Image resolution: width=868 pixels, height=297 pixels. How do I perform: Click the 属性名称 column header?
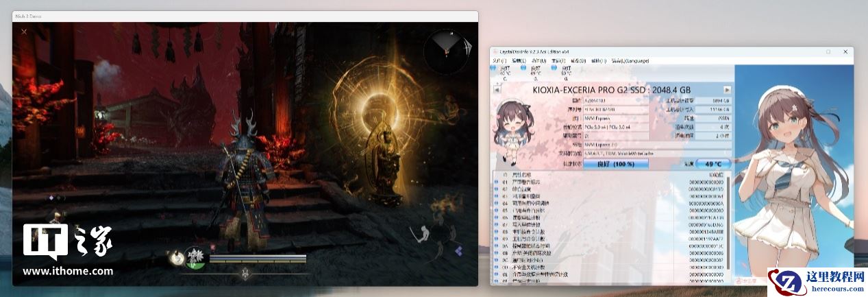pyautogui.click(x=521, y=175)
